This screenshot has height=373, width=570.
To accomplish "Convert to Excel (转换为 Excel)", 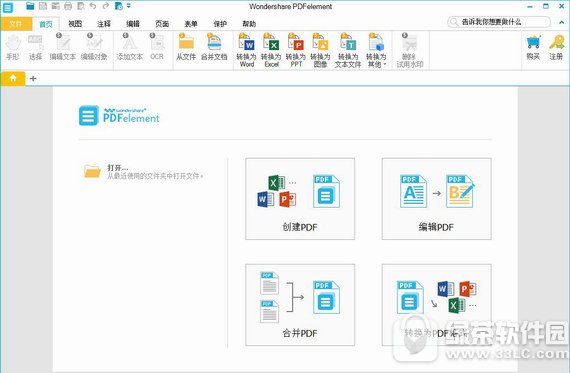I will click(271, 51).
